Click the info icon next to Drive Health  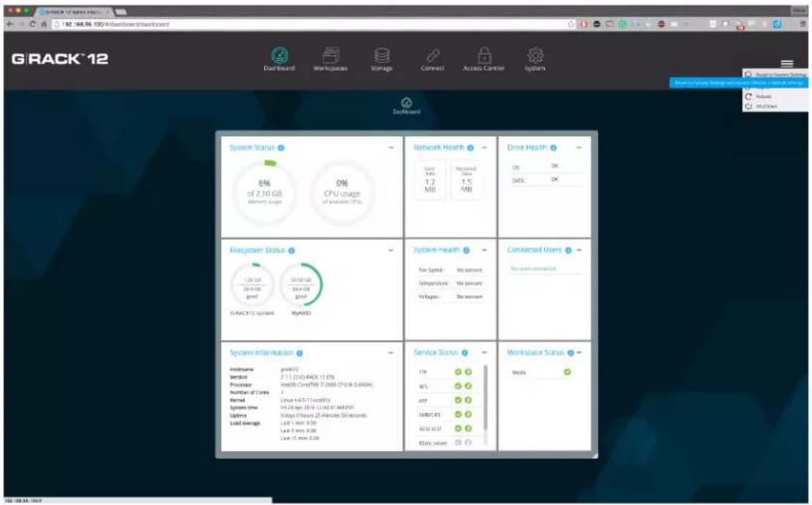click(554, 148)
